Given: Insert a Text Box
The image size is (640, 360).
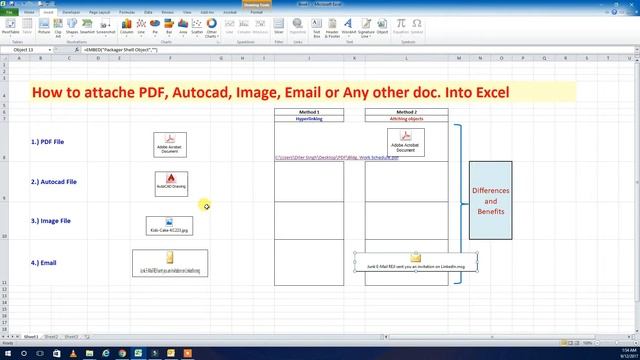Looking at the screenshot, I should coord(316,27).
